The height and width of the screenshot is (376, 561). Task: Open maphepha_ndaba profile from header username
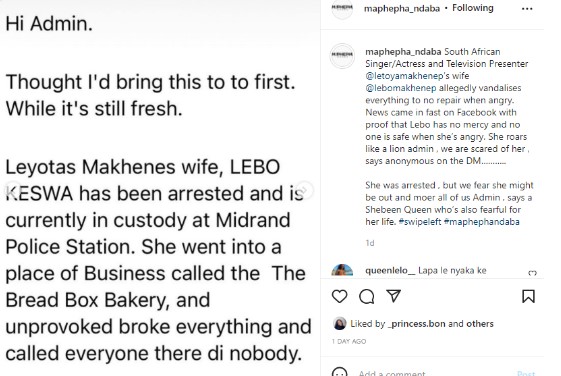pos(401,9)
